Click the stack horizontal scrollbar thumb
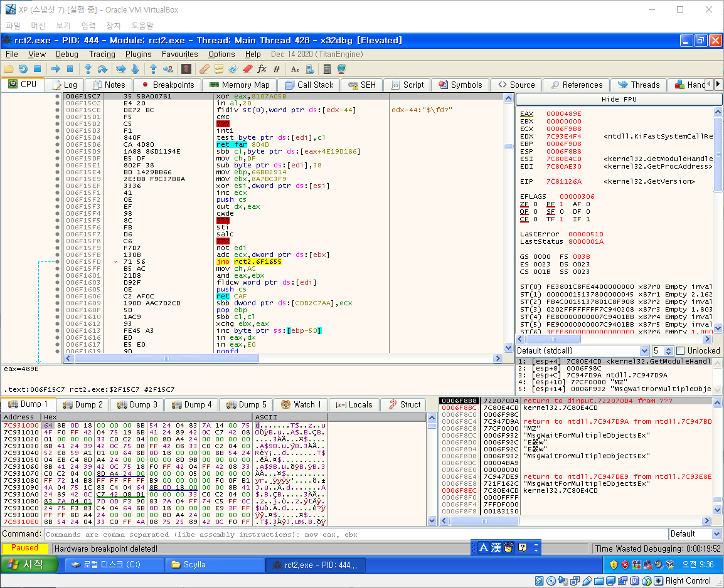The width and height of the screenshot is (724, 588). (484, 521)
